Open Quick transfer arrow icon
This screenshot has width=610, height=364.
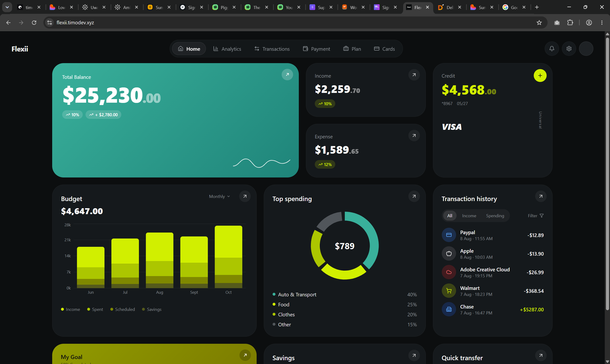(541, 355)
